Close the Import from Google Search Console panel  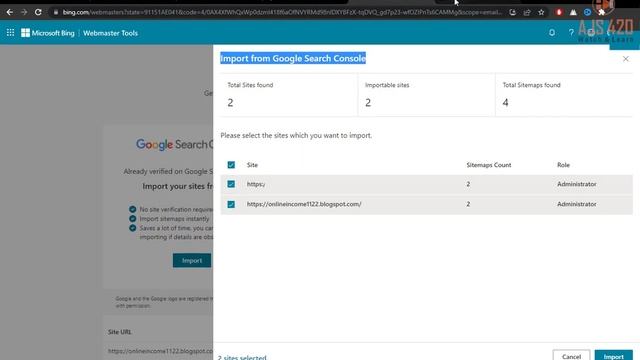point(626,59)
